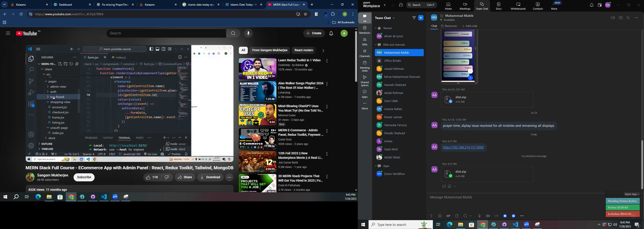Click Open App button on status widget
This screenshot has width=644, height=229.
(x=632, y=194)
